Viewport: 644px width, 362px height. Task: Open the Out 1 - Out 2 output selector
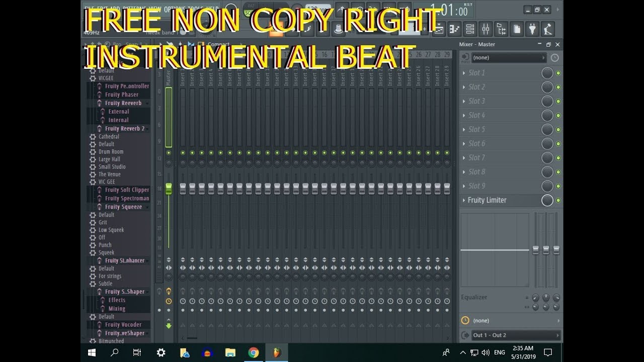[516, 335]
